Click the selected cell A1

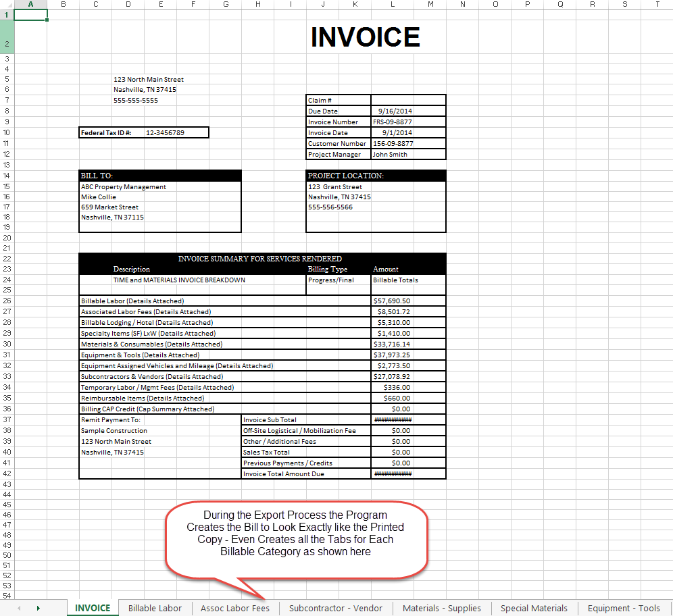30,15
